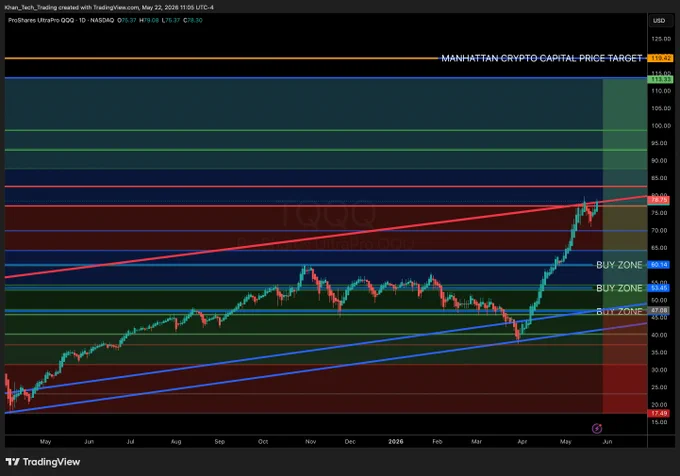The width and height of the screenshot is (680, 476).
Task: Click the 35.00 price axis label
Action: coord(661,352)
